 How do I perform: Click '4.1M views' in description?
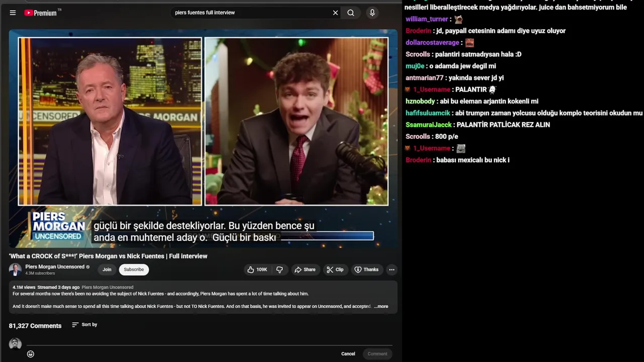click(24, 288)
